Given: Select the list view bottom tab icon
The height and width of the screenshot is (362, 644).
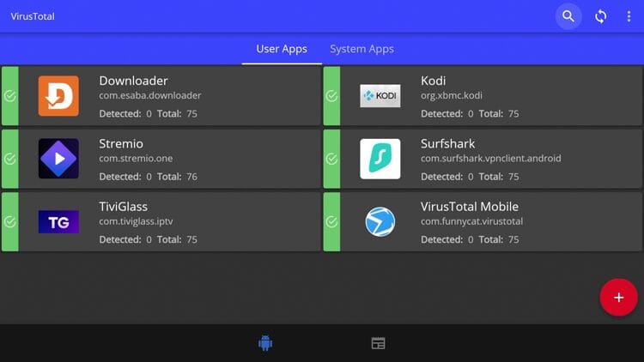Looking at the screenshot, I should click(378, 343).
